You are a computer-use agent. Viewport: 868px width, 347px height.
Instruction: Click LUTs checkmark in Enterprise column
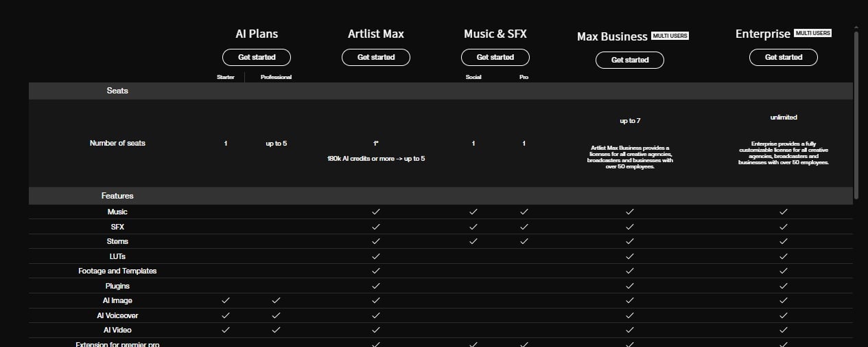coord(784,256)
